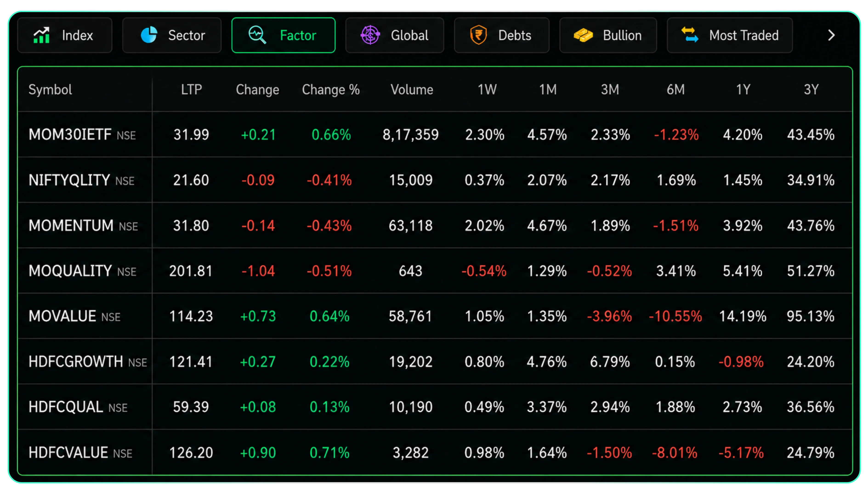Sort by LTP column header
The width and height of the screenshot is (868, 488).
[191, 90]
